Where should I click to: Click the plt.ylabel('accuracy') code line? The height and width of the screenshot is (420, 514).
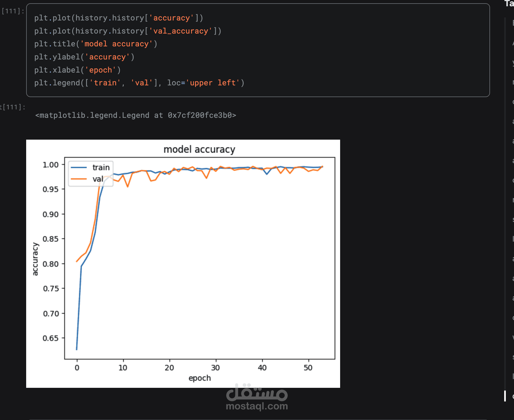tap(84, 57)
